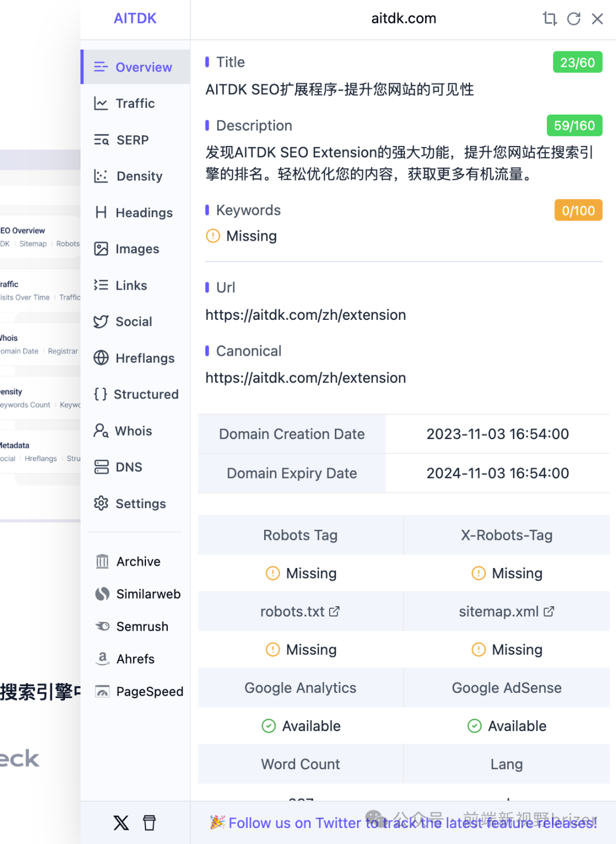Click the 59/160 description length badge
The height and width of the screenshot is (844, 616).
[x=574, y=125]
